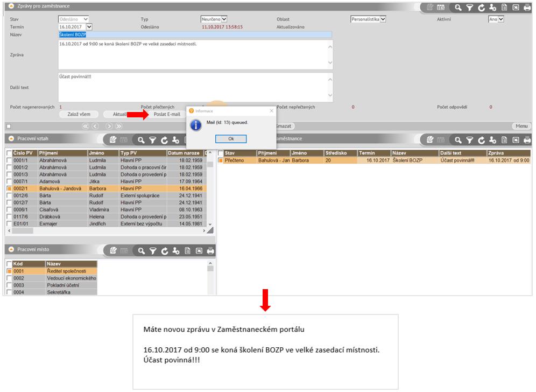The height and width of the screenshot is (392, 536).
Task: Open the Aktivní dropdown showing Ano
Action: tap(501, 19)
